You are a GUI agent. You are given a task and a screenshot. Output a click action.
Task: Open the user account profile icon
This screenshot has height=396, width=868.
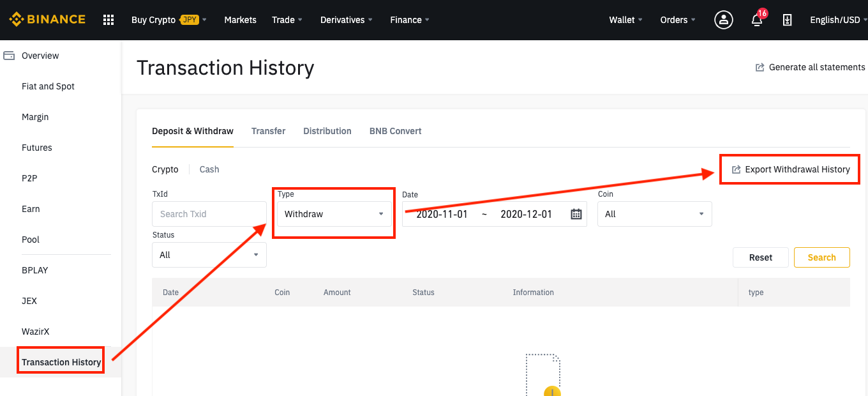pos(723,20)
